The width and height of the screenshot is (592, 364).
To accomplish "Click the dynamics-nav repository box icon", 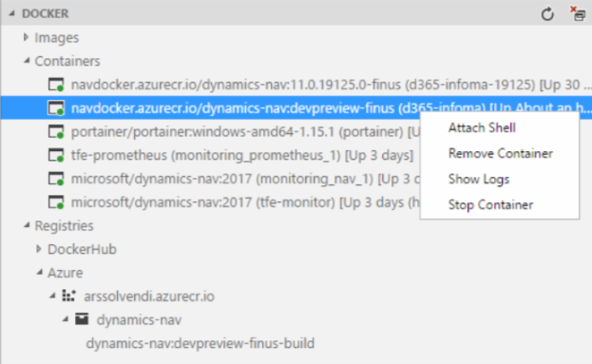I will tap(82, 319).
